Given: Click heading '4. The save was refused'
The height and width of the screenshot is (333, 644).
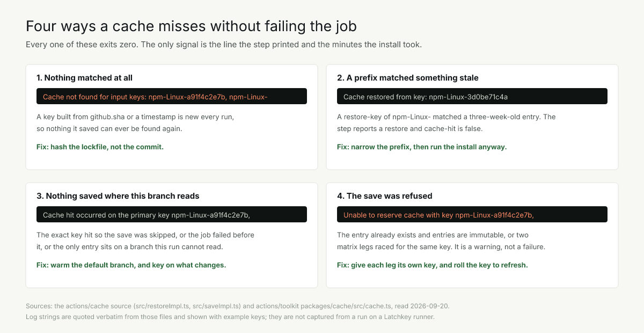Looking at the screenshot, I should coord(385,196).
